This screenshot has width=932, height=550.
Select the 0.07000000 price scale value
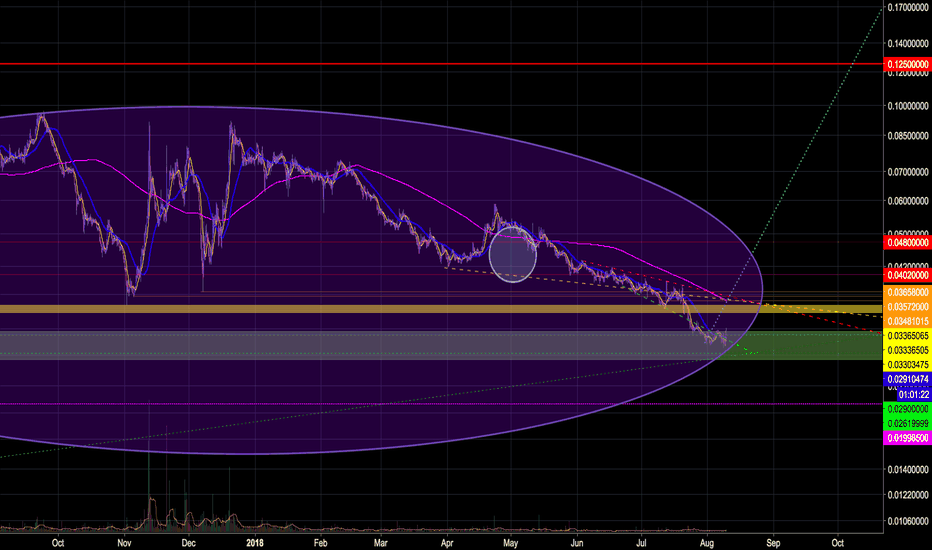click(908, 172)
